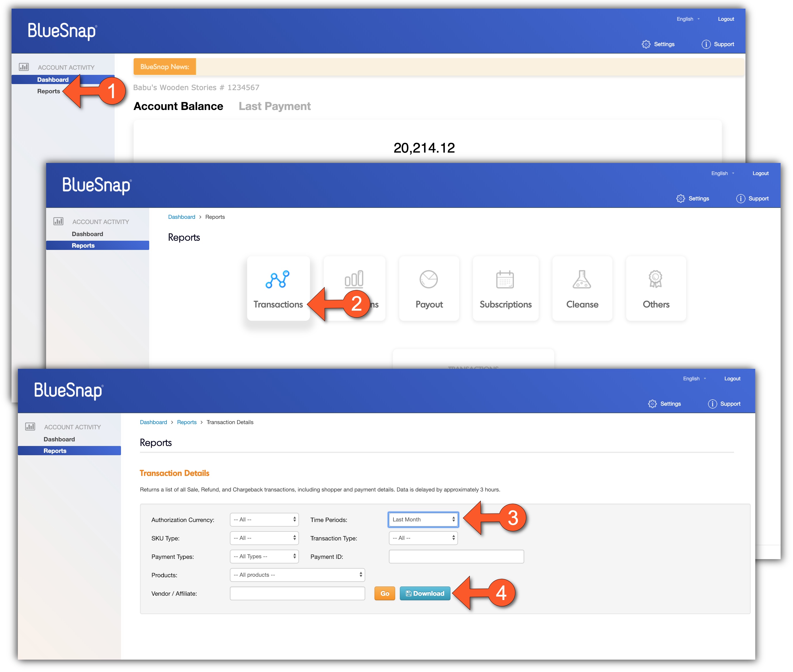Click Reports breadcrumb link in Transaction Details

[187, 422]
